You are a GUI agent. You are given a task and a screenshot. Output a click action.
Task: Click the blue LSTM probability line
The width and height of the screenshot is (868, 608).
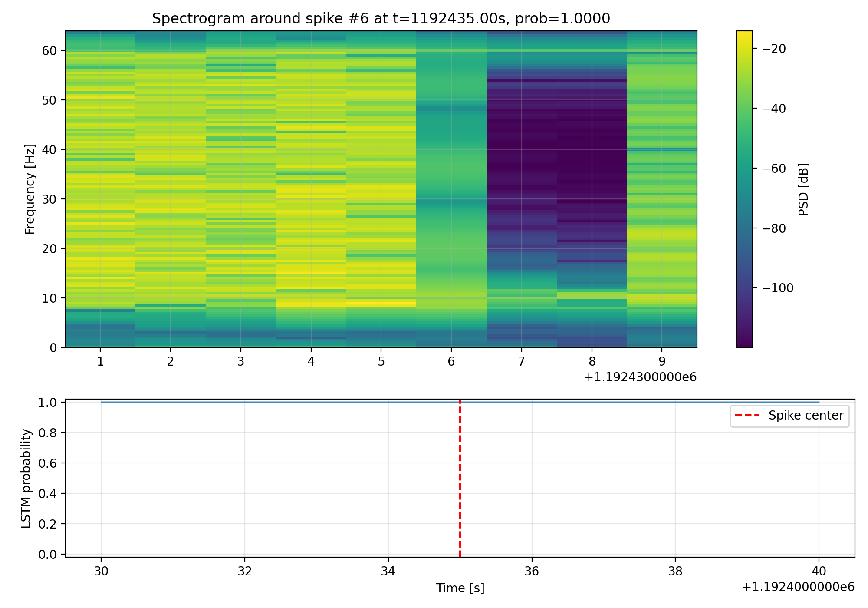260,402
